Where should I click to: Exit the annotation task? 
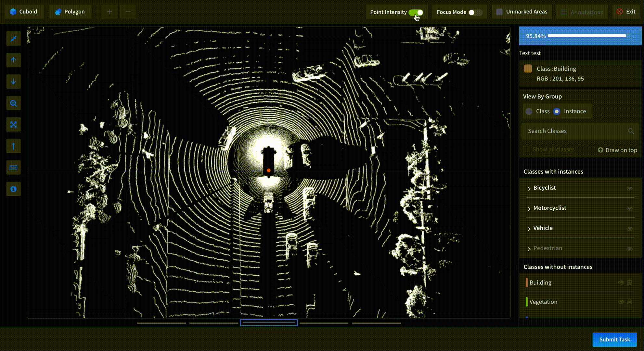pyautogui.click(x=626, y=12)
